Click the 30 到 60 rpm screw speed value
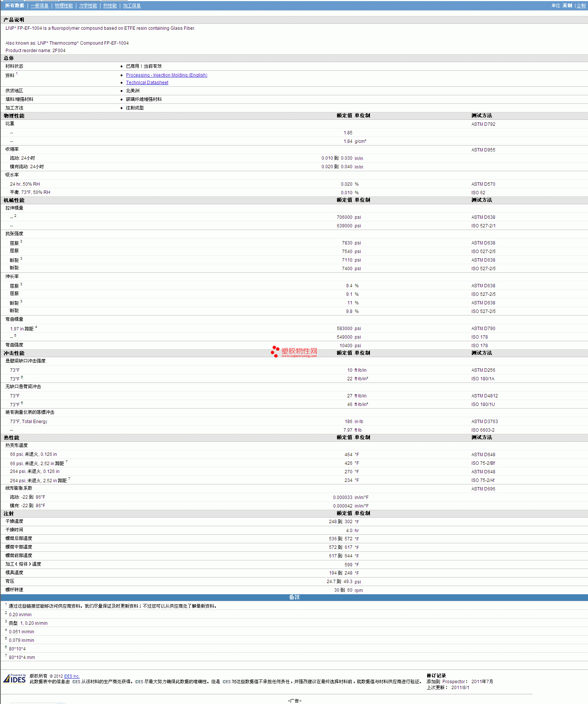 (348, 590)
